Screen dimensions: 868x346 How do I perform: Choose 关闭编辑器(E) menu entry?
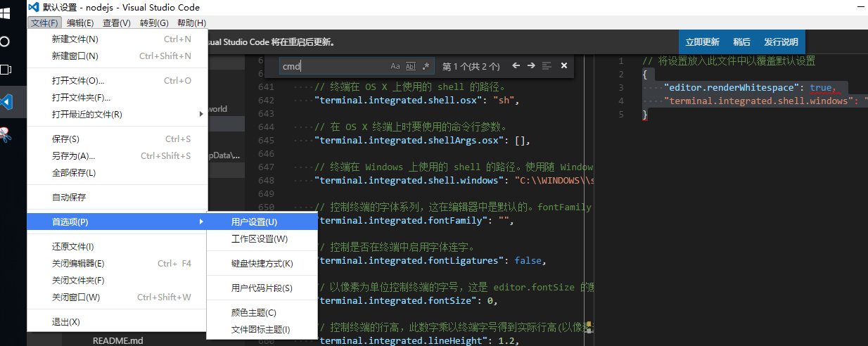[117, 264]
